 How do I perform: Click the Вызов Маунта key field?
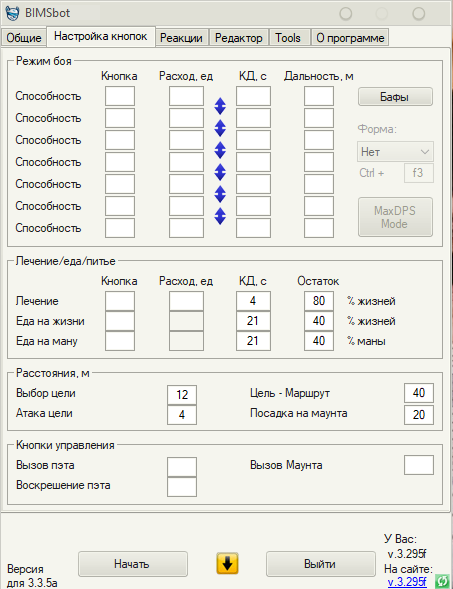click(x=419, y=465)
